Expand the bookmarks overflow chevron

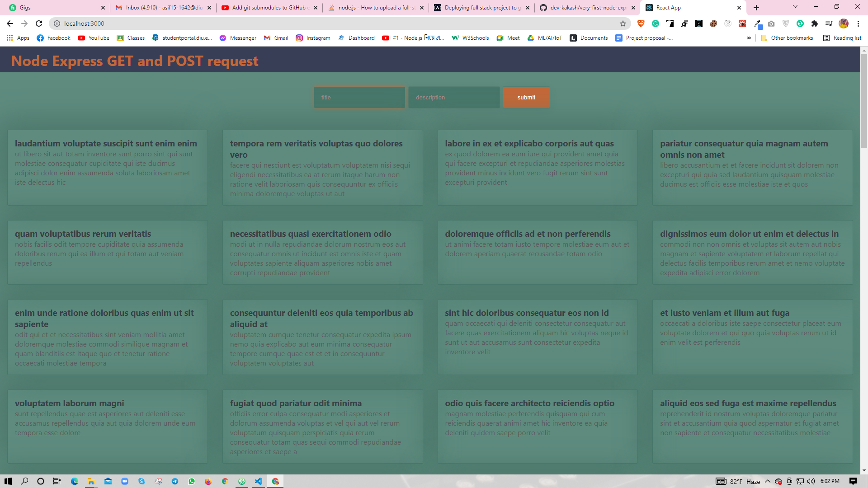[749, 38]
